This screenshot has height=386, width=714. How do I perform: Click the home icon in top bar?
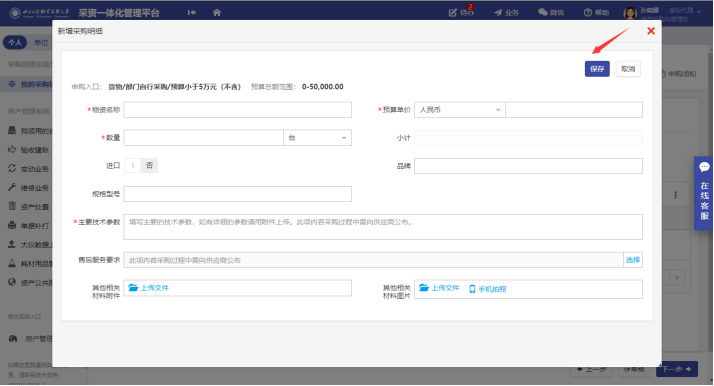coord(217,12)
